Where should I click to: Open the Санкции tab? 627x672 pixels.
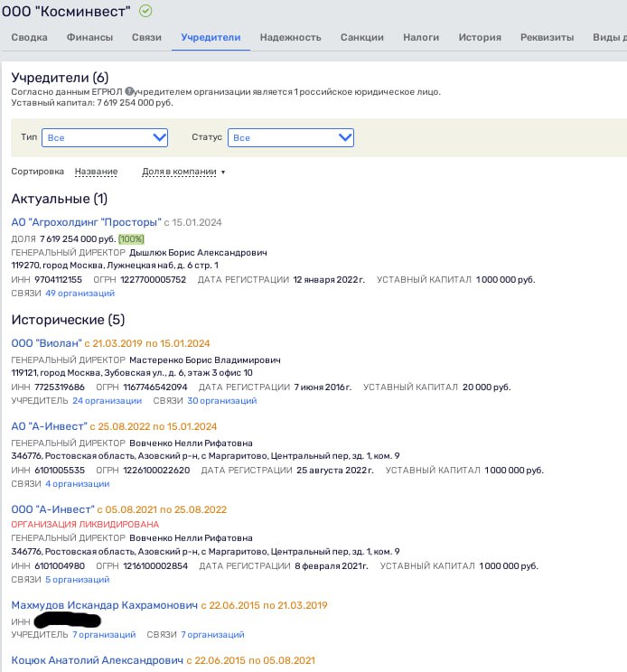click(x=362, y=37)
